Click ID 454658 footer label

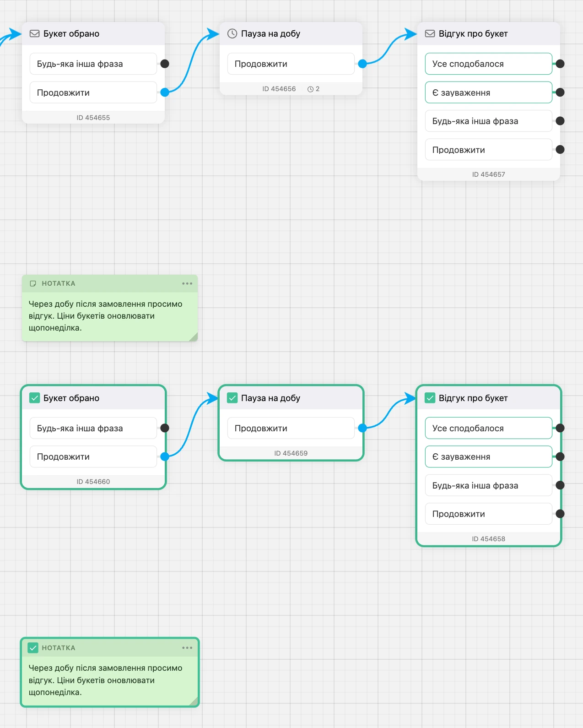(488, 539)
